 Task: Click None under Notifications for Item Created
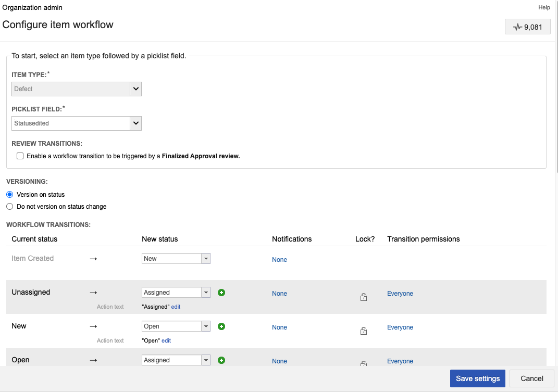tap(279, 259)
